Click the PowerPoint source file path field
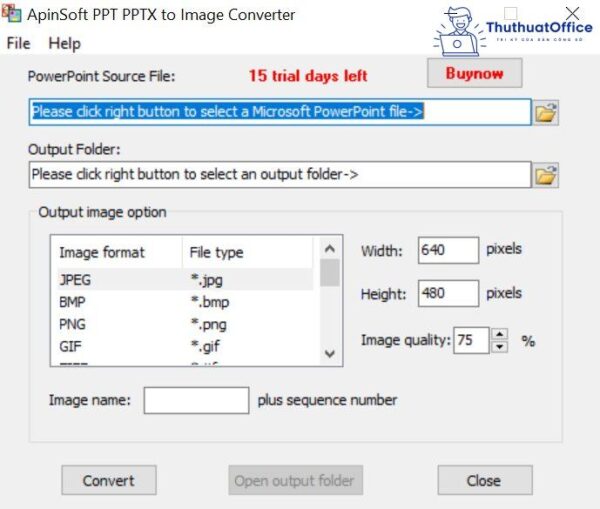This screenshot has width=600, height=509. [280, 112]
